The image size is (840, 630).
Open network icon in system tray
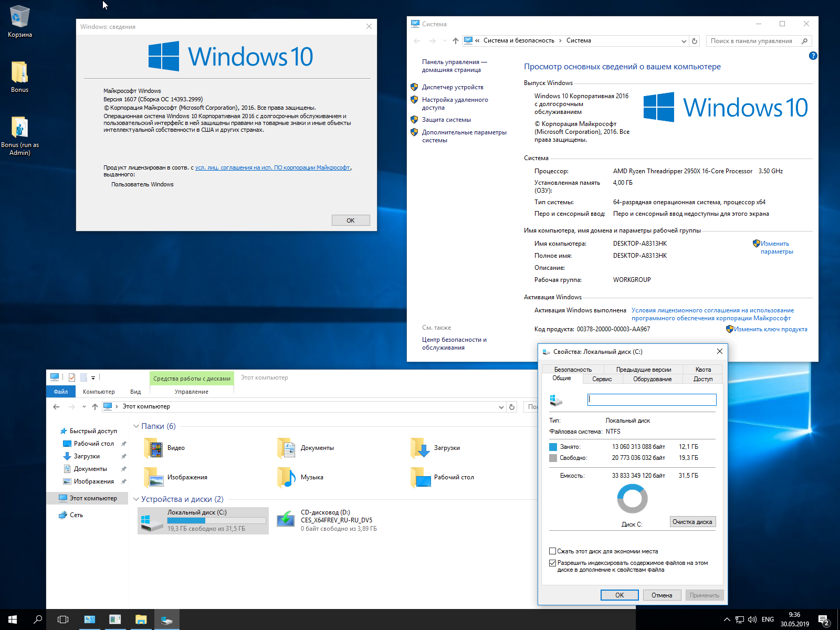pos(740,619)
